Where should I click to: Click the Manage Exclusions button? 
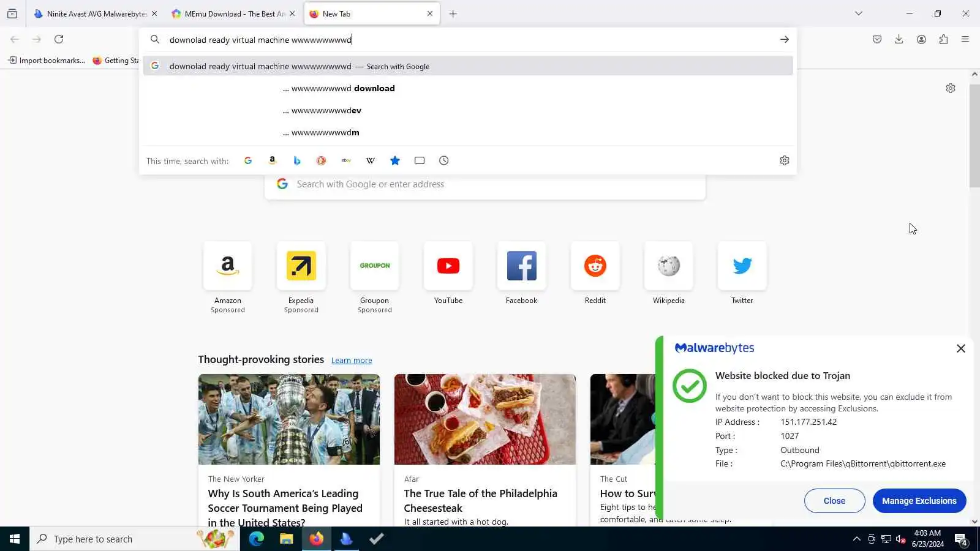(919, 501)
